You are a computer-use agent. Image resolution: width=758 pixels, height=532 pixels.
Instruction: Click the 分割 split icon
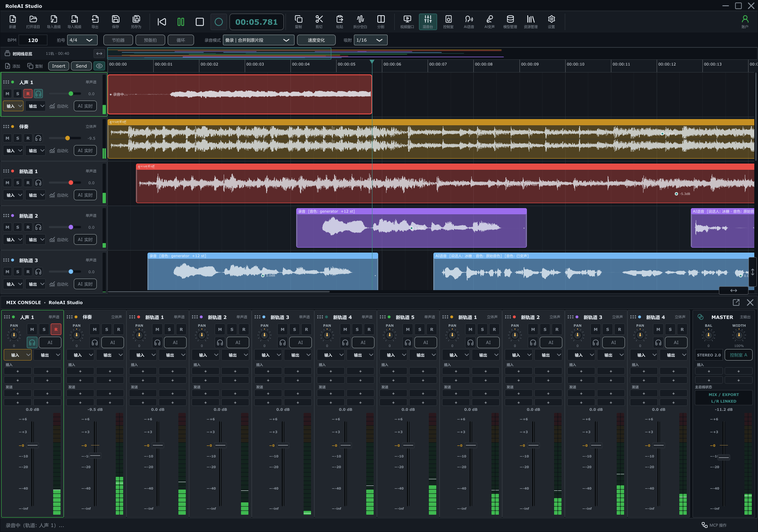point(381,21)
